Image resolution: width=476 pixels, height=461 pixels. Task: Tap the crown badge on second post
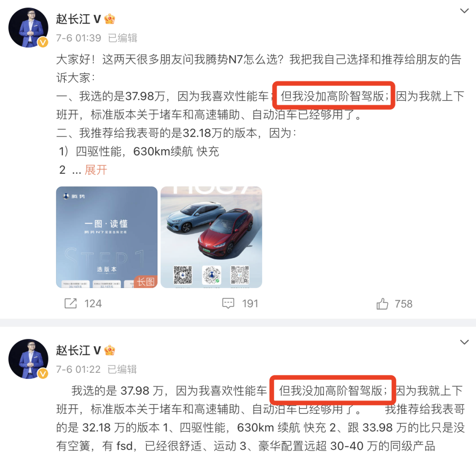coord(110,350)
